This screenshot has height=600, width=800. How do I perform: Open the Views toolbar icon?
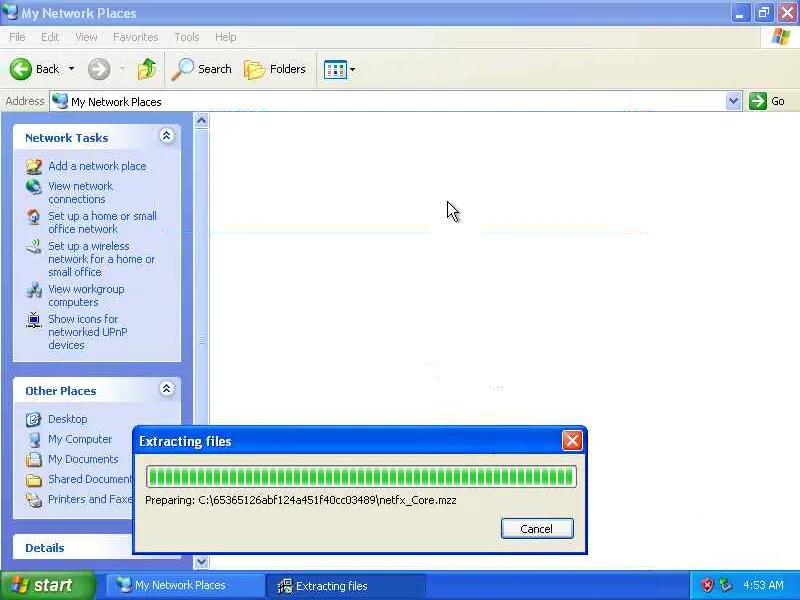pos(335,69)
